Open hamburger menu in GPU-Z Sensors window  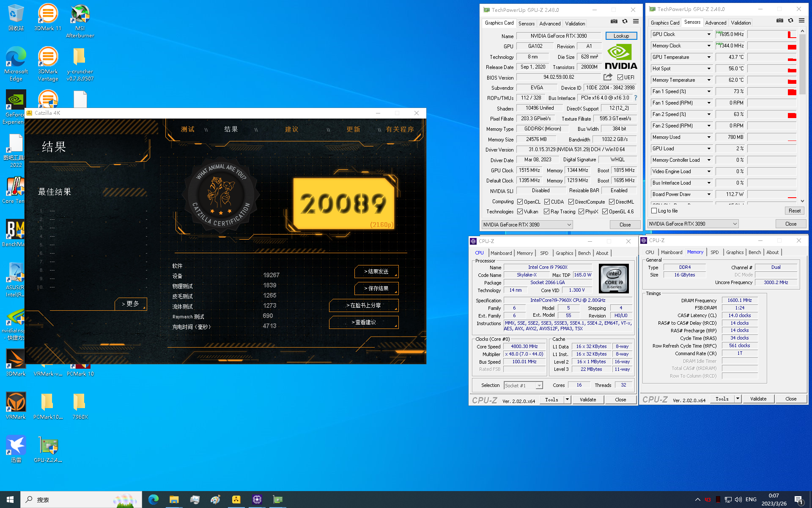tap(801, 21)
